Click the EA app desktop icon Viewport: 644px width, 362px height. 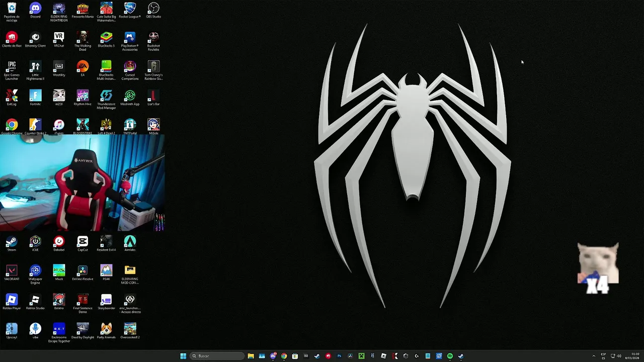(x=83, y=69)
